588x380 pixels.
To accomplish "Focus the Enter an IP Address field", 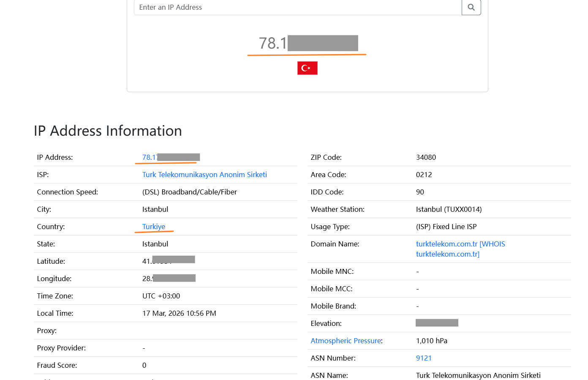I will click(298, 7).
